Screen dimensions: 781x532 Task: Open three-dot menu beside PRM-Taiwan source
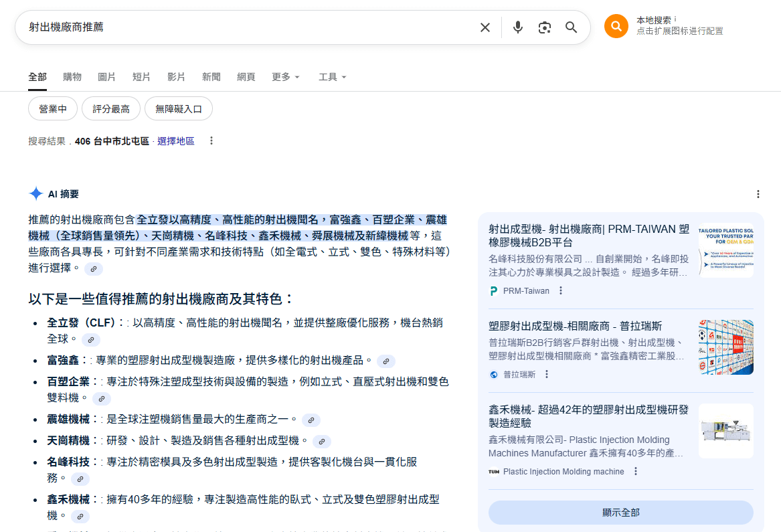tap(561, 291)
